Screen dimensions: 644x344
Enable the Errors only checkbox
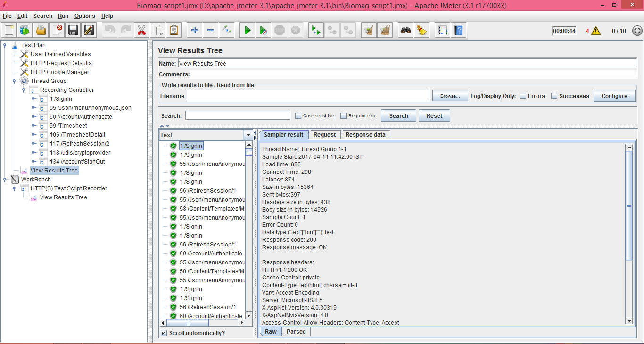pos(523,96)
